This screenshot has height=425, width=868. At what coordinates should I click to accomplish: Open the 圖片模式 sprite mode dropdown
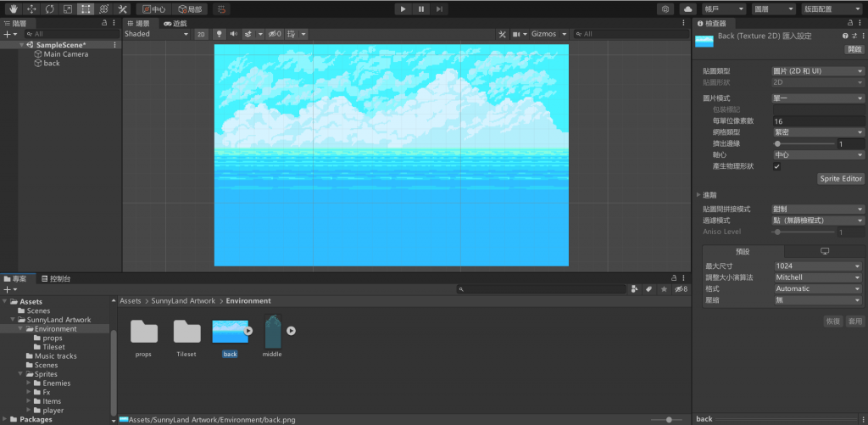click(818, 98)
